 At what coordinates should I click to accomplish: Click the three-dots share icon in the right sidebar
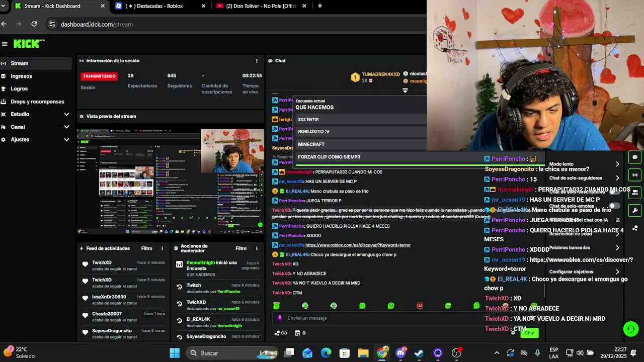click(x=635, y=228)
